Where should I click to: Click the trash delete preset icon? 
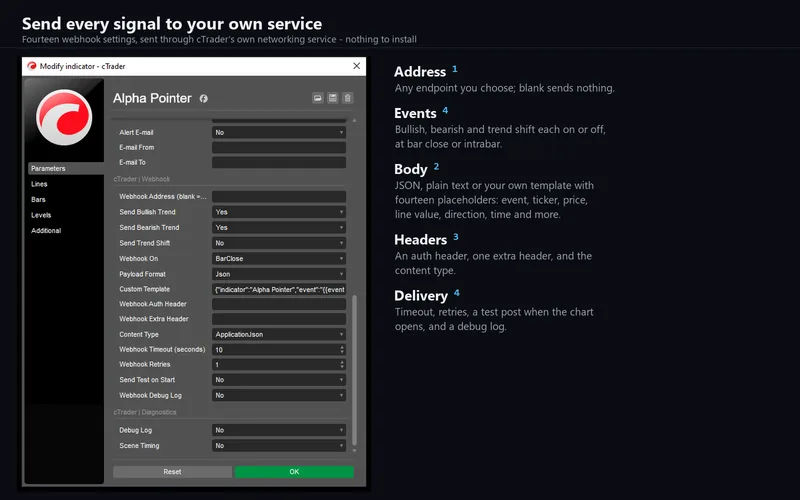pos(347,98)
